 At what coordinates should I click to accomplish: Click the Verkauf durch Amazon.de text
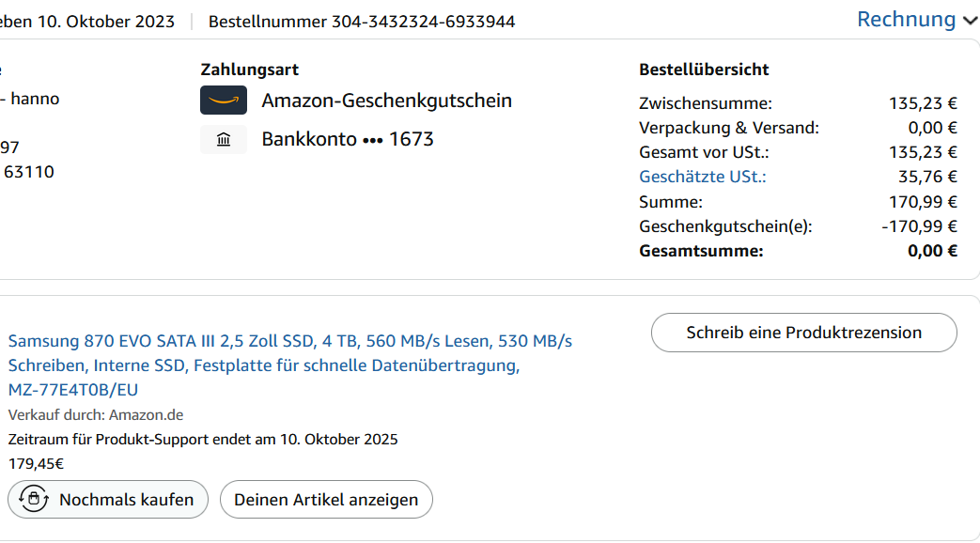click(96, 414)
